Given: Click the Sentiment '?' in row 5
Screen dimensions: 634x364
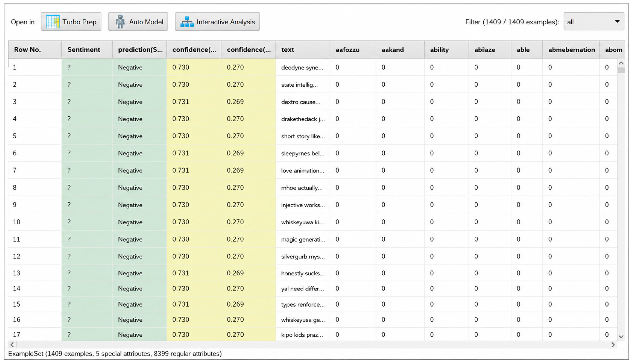Looking at the screenshot, I should 87,136.
